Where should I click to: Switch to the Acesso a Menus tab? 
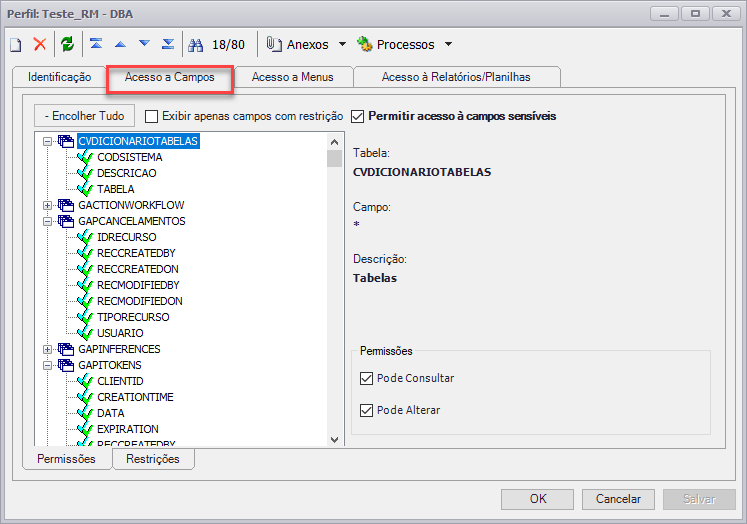pyautogui.click(x=293, y=77)
